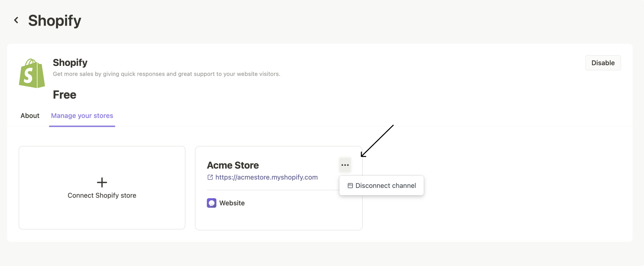Screen dimensions: 644x266
Task: Expand store actions via the three-dot control
Action: (x=345, y=165)
